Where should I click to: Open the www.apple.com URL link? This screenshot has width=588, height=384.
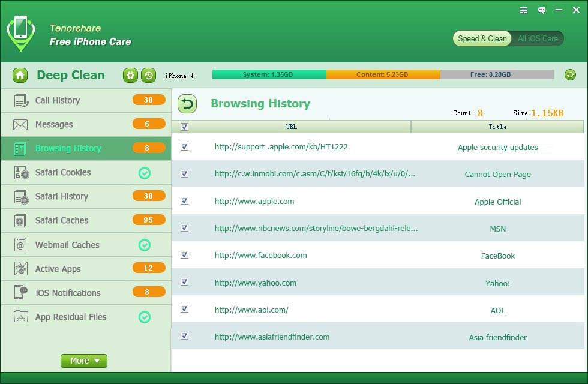pos(254,202)
